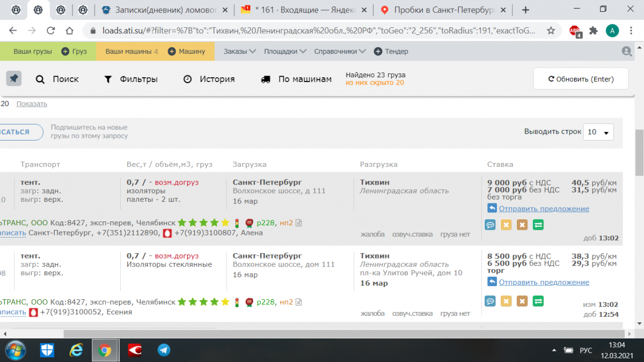Image resolution: width=644 pixels, height=362 pixels.
Task: Click the browser address bar URL
Action: coord(317,31)
